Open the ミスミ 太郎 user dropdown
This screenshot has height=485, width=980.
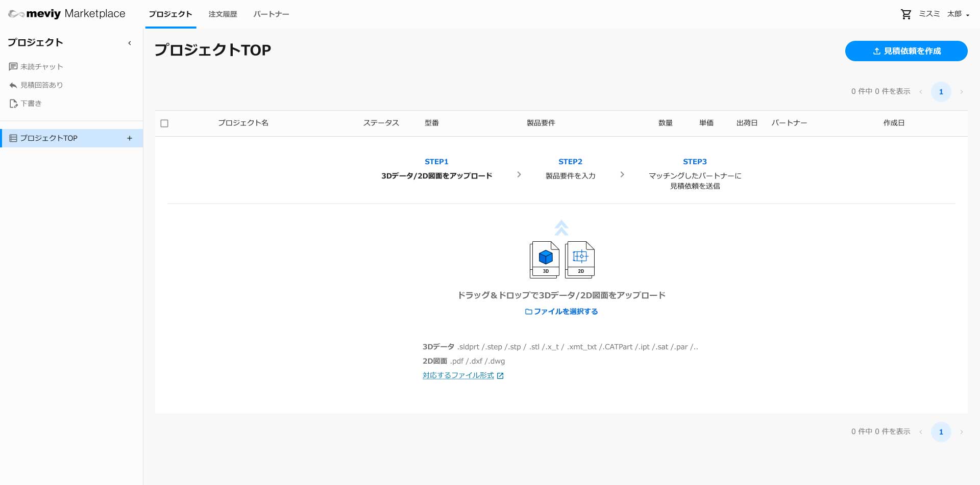[x=944, y=14]
